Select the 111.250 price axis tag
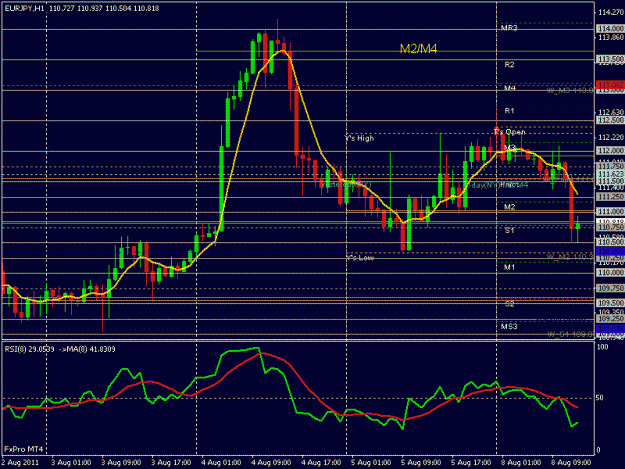This screenshot has width=625, height=469. coord(610,197)
